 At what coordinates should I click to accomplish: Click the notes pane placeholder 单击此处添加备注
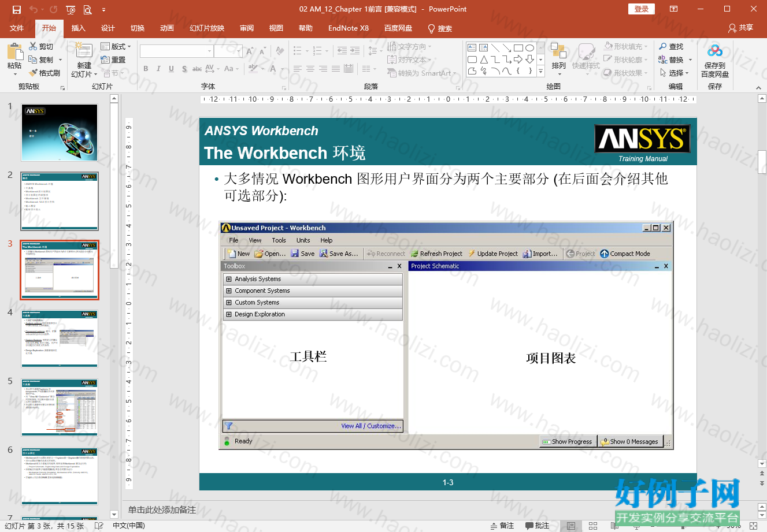(x=162, y=510)
